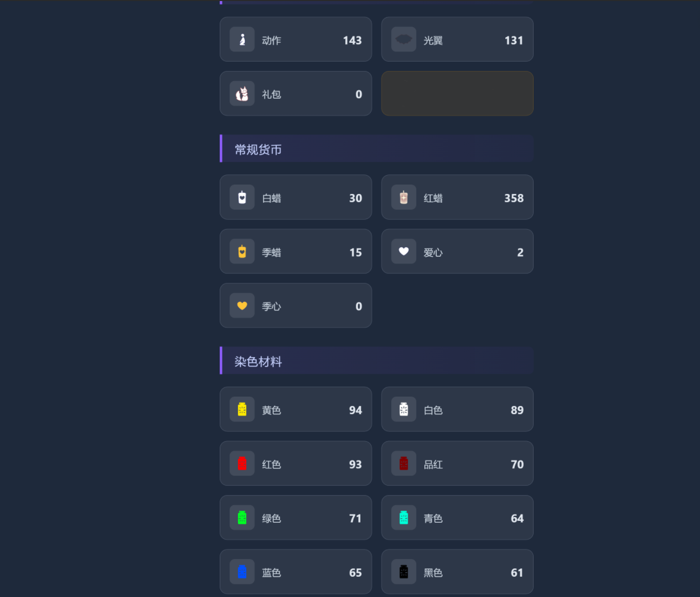Open the 白色 dye card showing 89
Image resolution: width=700 pixels, height=597 pixels.
(x=457, y=409)
